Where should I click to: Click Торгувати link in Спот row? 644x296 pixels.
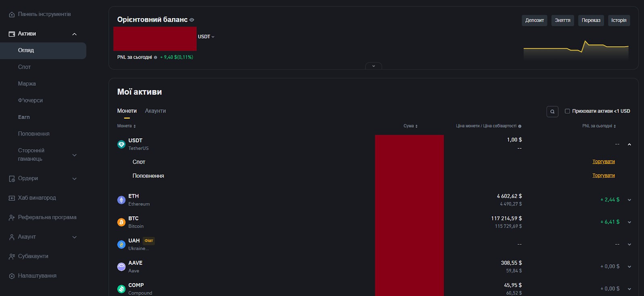coord(603,162)
